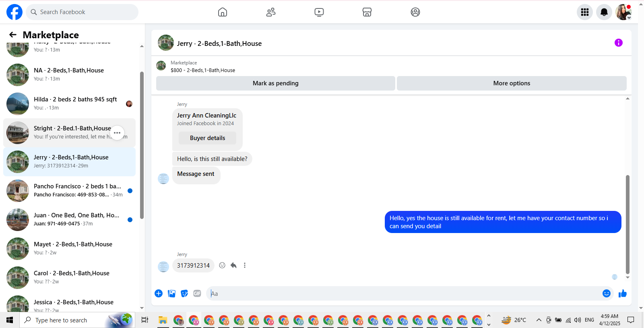Open More options for the listing

click(x=512, y=83)
